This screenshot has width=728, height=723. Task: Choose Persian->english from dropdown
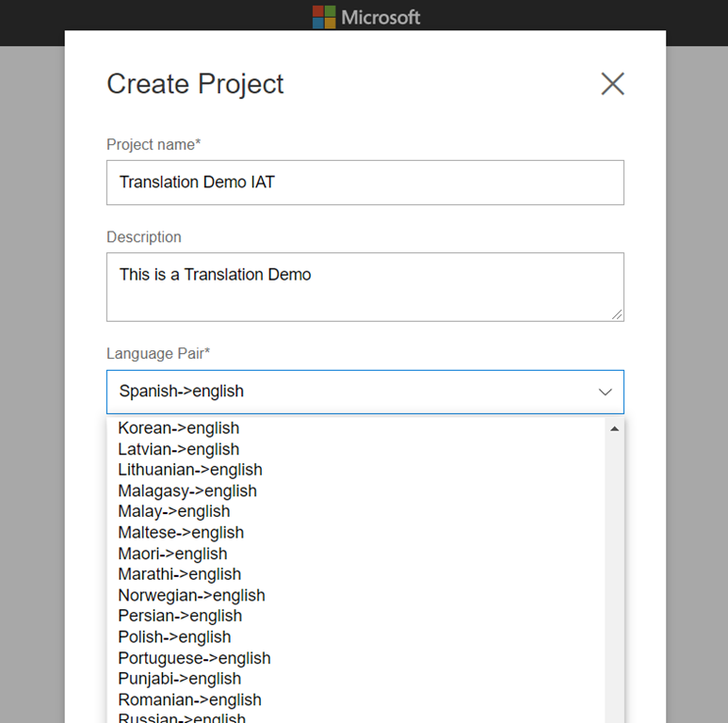(180, 616)
